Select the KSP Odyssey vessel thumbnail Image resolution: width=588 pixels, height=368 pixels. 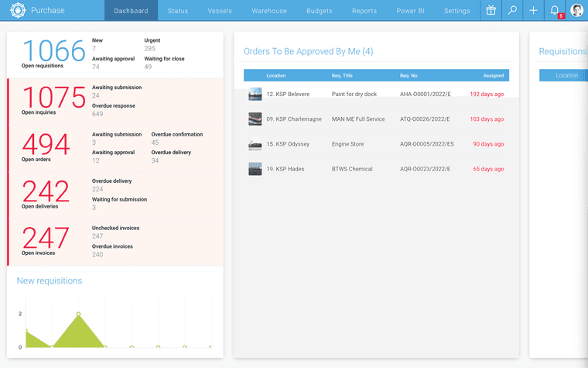pos(255,144)
